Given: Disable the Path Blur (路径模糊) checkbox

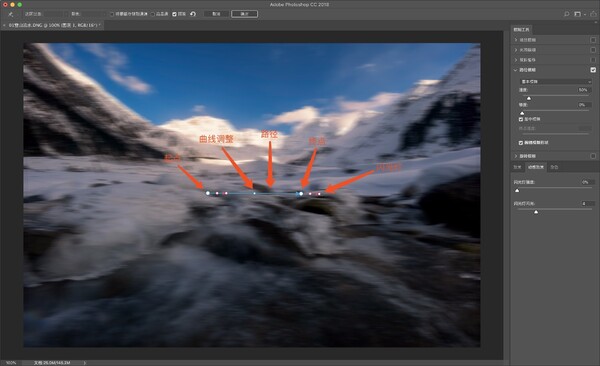Looking at the screenshot, I should pos(593,70).
